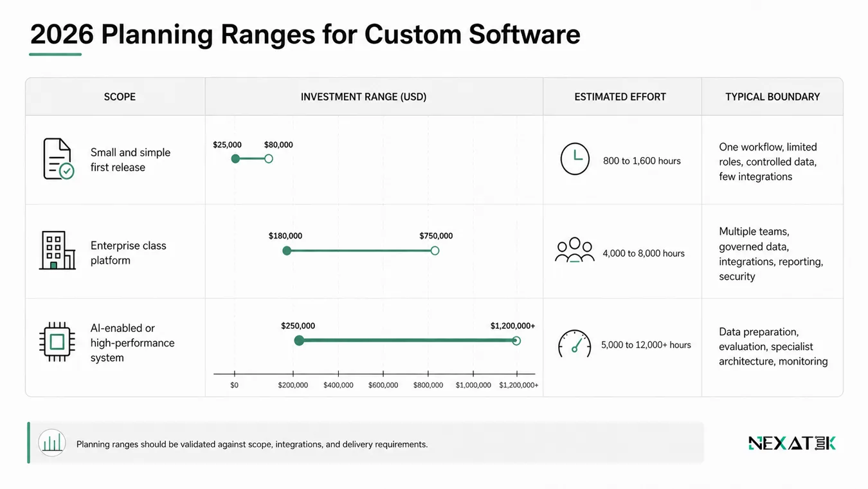868x489 pixels.
Task: Click the document checkmark icon
Action: tap(58, 159)
